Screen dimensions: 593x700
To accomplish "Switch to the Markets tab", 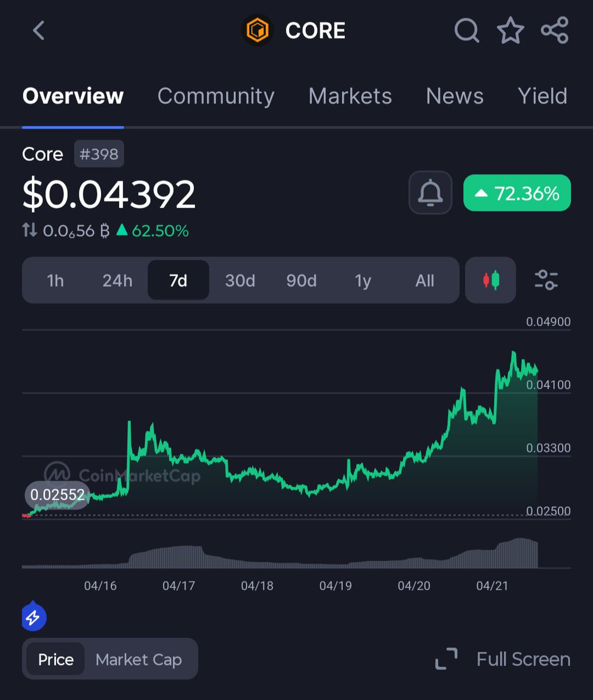I will 350,96.
